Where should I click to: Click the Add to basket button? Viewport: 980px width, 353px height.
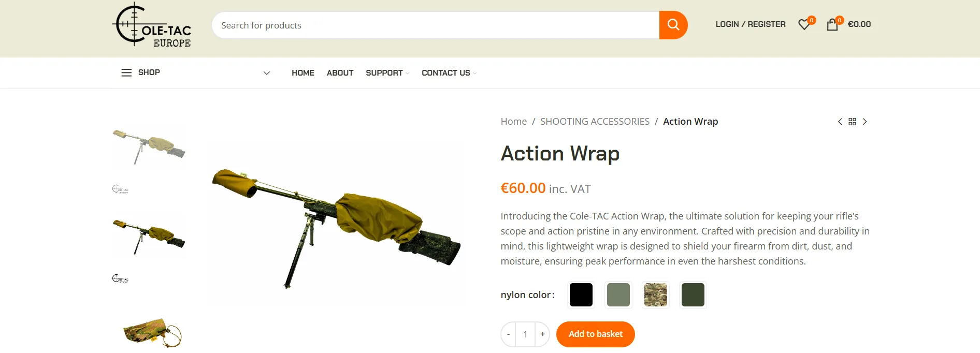point(596,334)
